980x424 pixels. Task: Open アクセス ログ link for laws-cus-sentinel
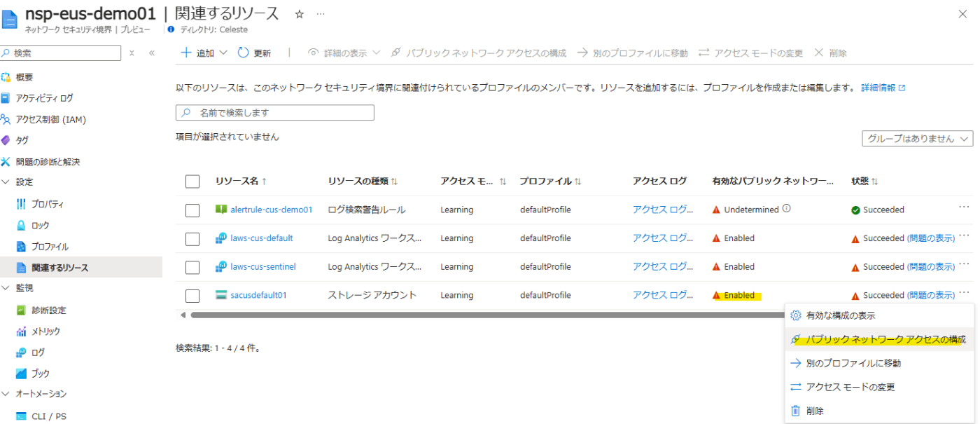pos(663,267)
